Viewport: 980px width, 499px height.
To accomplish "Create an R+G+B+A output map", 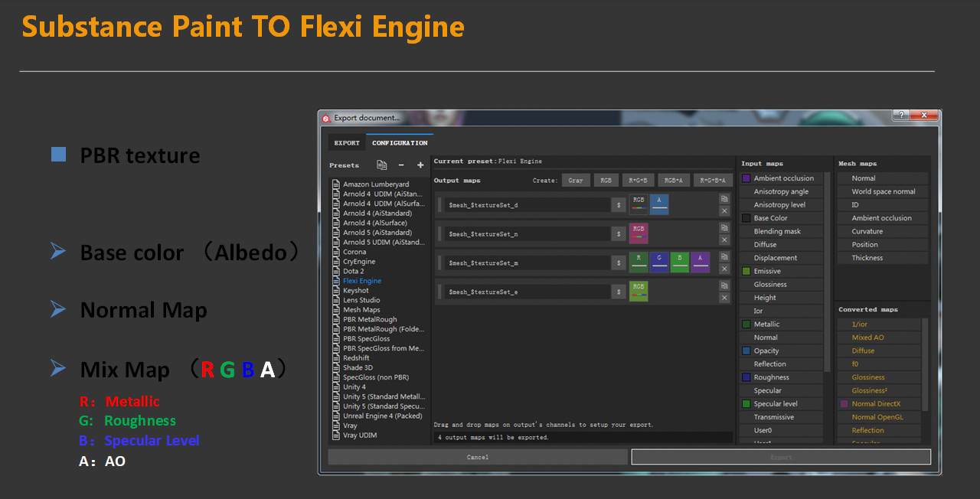I will click(714, 181).
